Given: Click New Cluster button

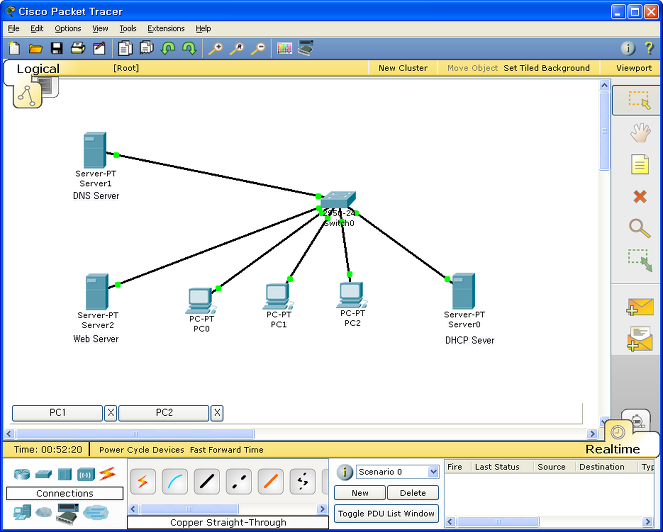Looking at the screenshot, I should (x=403, y=68).
